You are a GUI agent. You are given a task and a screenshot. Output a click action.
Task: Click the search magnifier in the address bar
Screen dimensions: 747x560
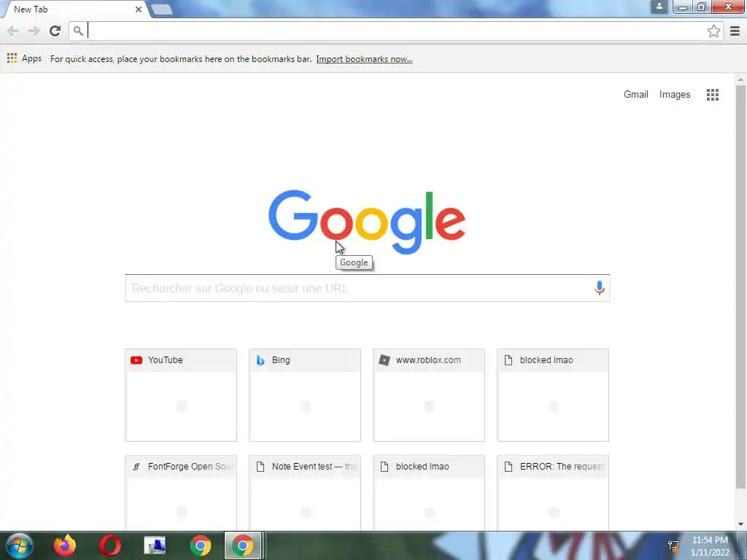click(x=78, y=31)
